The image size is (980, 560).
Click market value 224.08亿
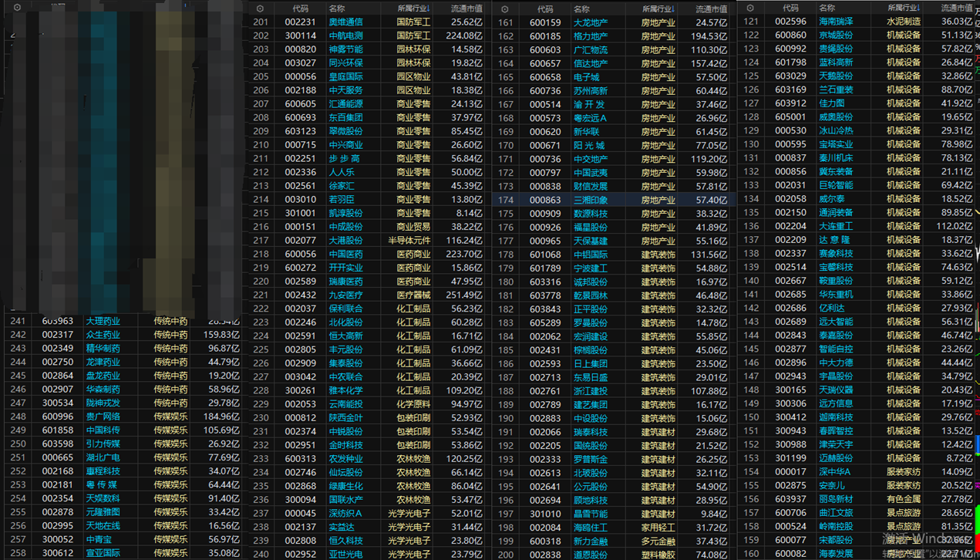point(463,35)
